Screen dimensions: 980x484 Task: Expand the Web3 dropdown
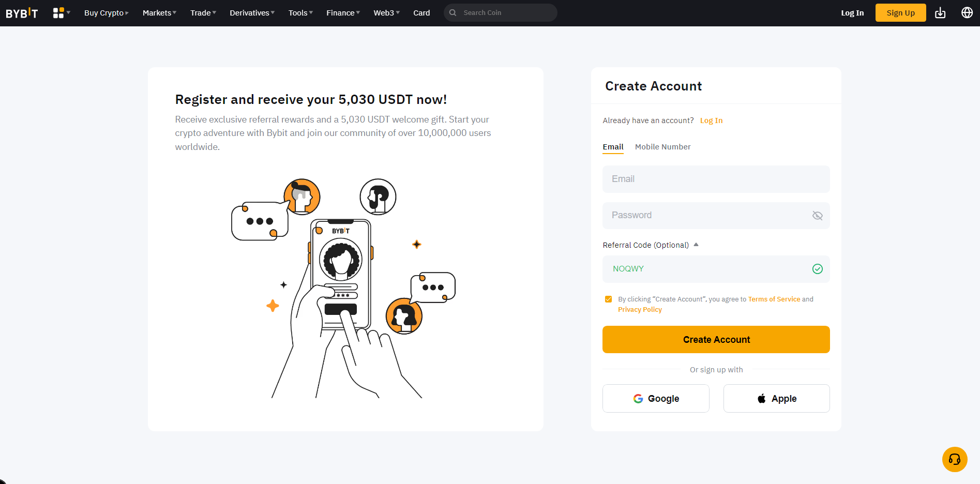click(386, 13)
